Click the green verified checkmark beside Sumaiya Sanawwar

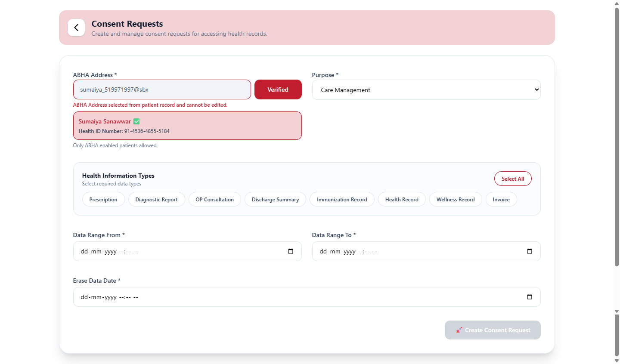136,121
